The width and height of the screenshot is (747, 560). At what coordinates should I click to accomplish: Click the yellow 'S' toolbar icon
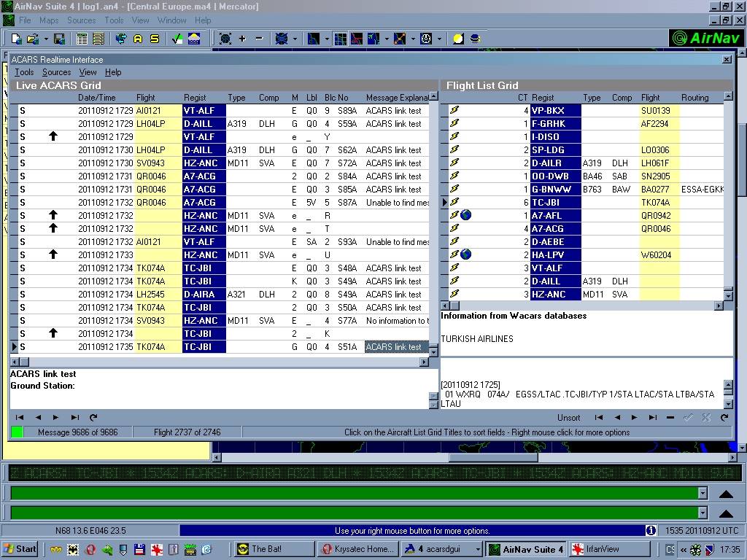click(155, 39)
